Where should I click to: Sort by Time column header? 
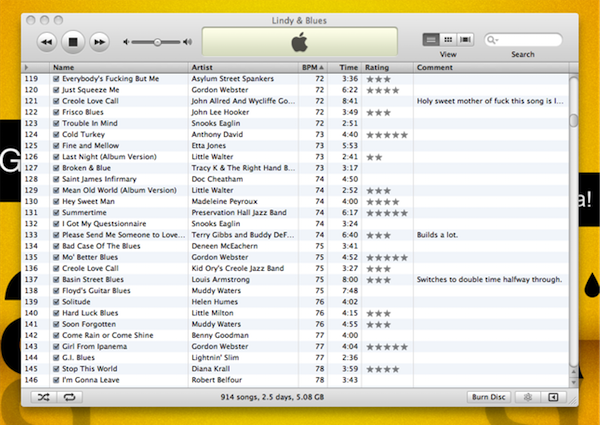coord(344,67)
